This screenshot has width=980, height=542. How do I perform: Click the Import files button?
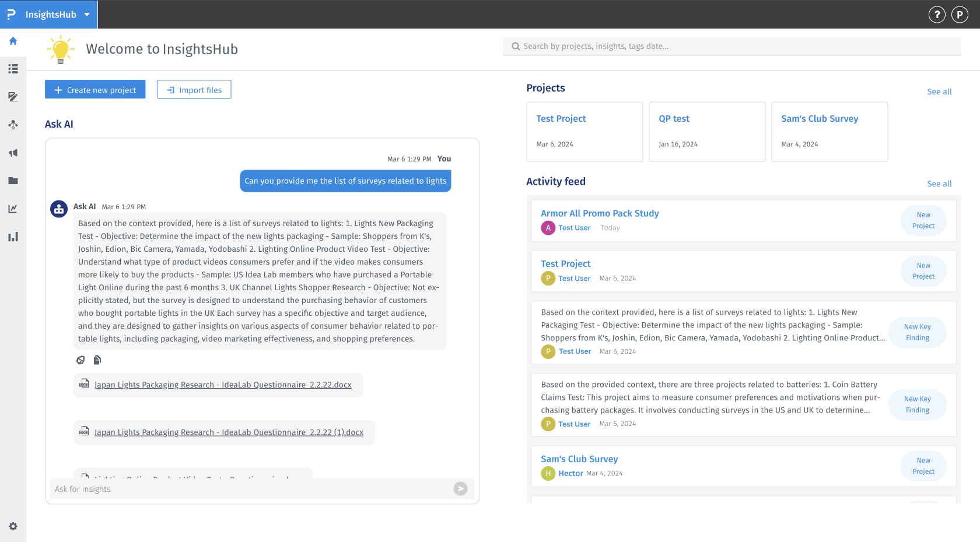[x=194, y=90]
